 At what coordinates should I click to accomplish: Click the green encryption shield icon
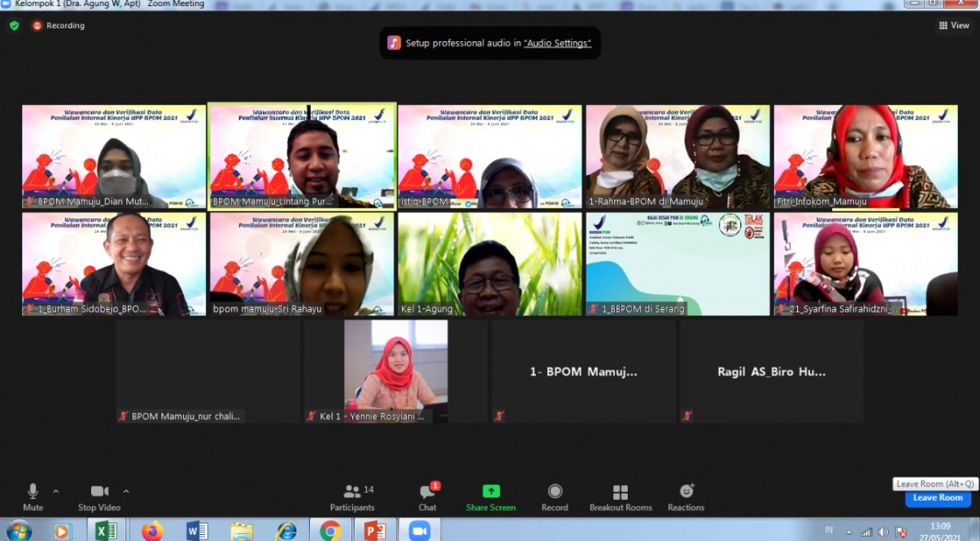(15, 26)
